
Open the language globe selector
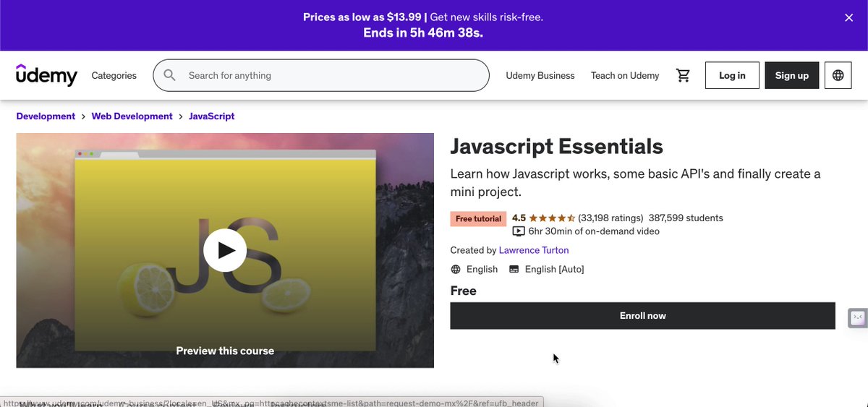pyautogui.click(x=838, y=75)
